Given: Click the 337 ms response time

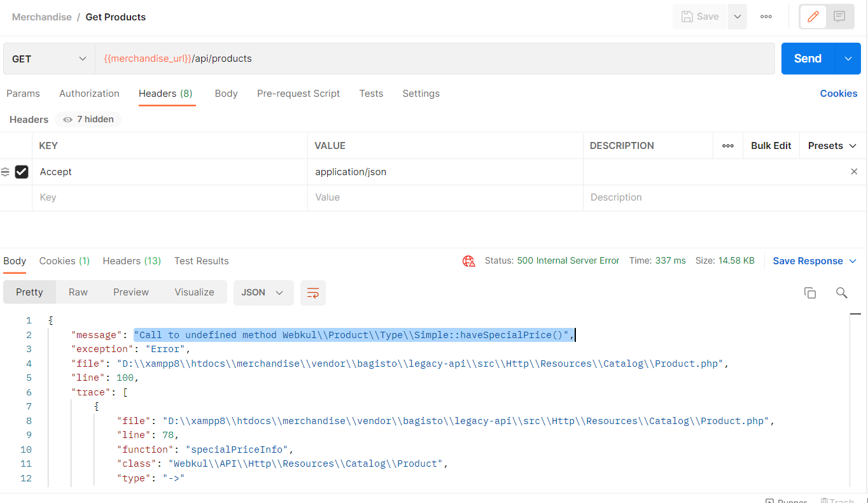Looking at the screenshot, I should 671,260.
